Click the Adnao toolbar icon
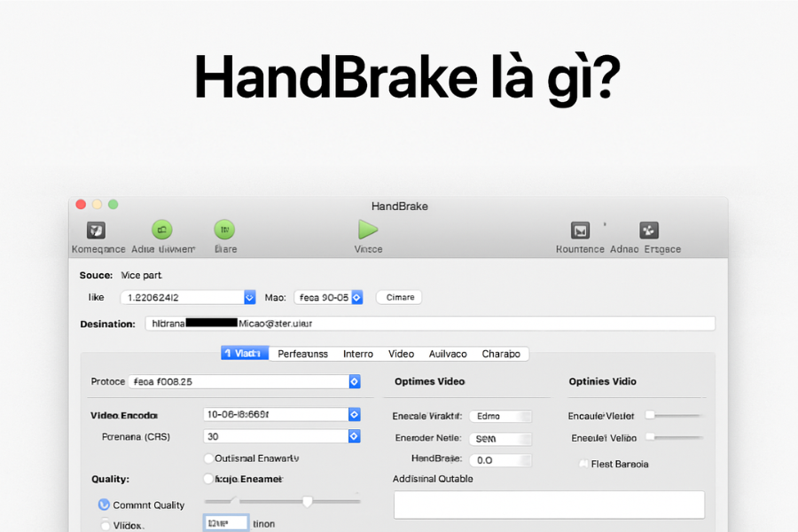The height and width of the screenshot is (532, 798). click(x=623, y=231)
